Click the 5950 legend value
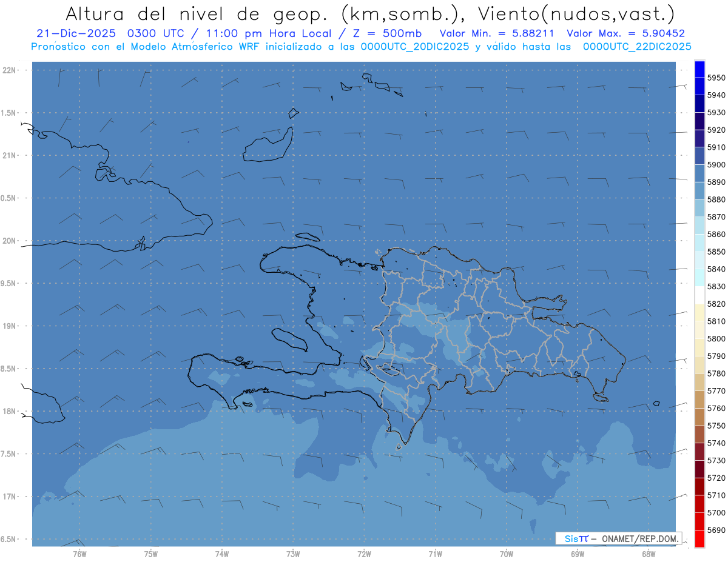This screenshot has width=728, height=562. (x=716, y=78)
